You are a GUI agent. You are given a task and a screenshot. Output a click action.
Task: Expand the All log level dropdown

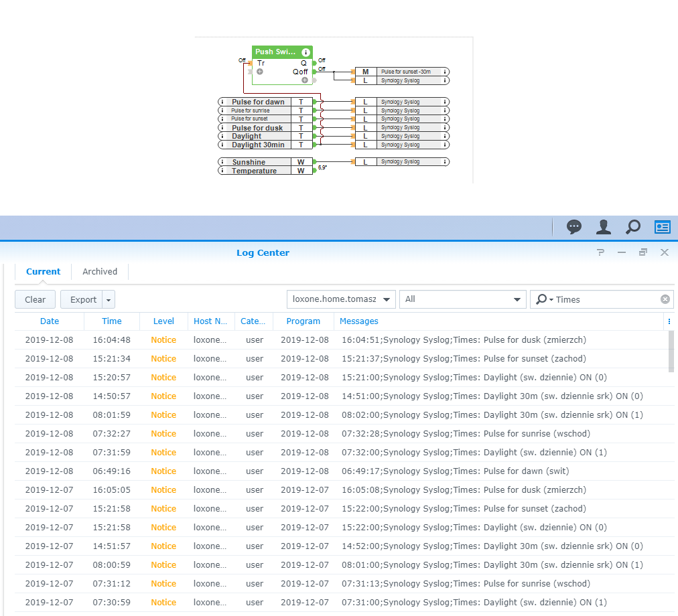tap(462, 299)
